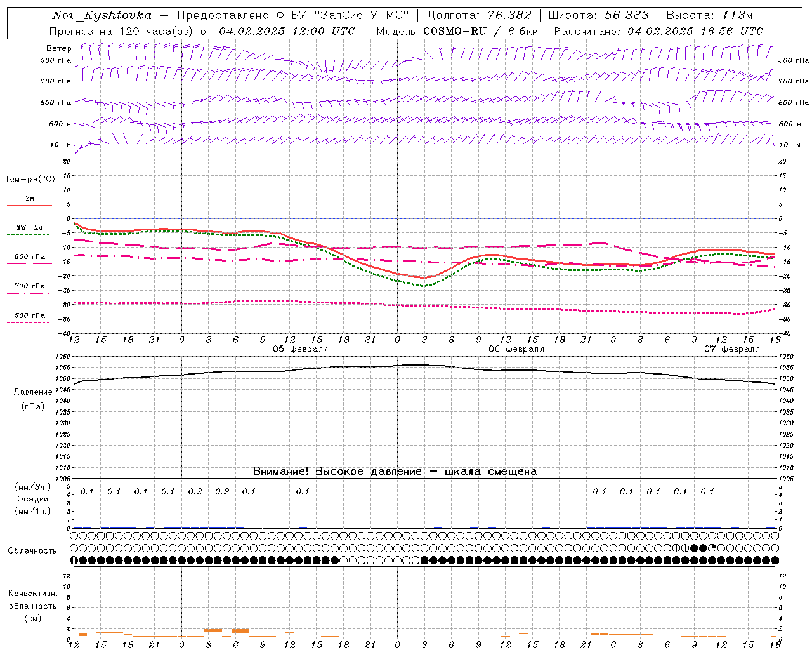Click the latitude value Широта: 56.383

tap(599, 15)
